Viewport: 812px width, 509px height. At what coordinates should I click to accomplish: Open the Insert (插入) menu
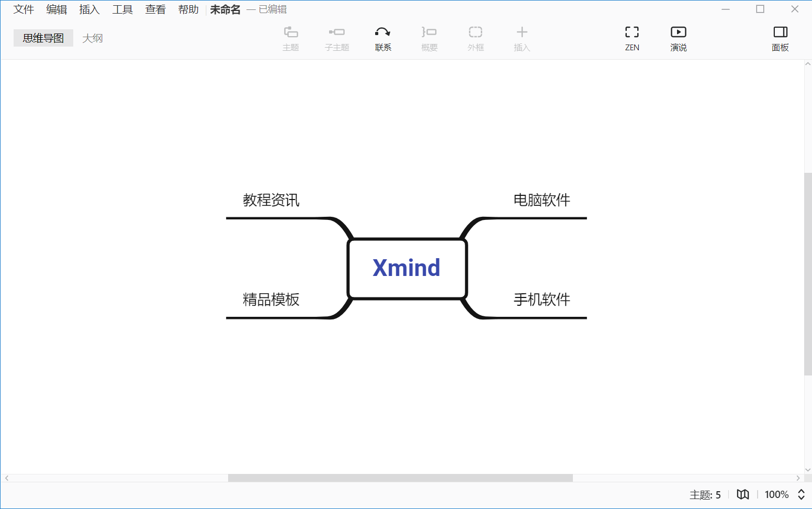coord(89,9)
